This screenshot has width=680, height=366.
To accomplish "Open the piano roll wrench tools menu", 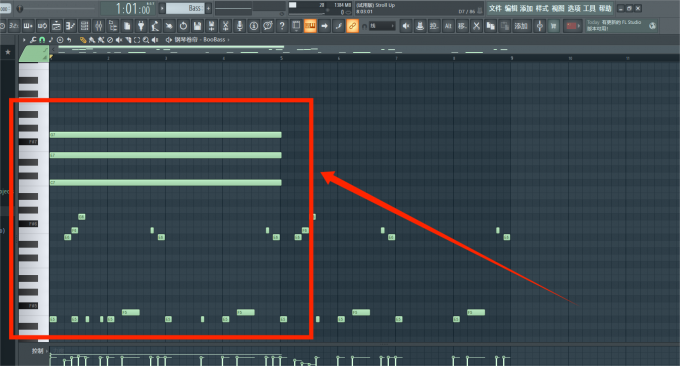I will click(x=33, y=39).
